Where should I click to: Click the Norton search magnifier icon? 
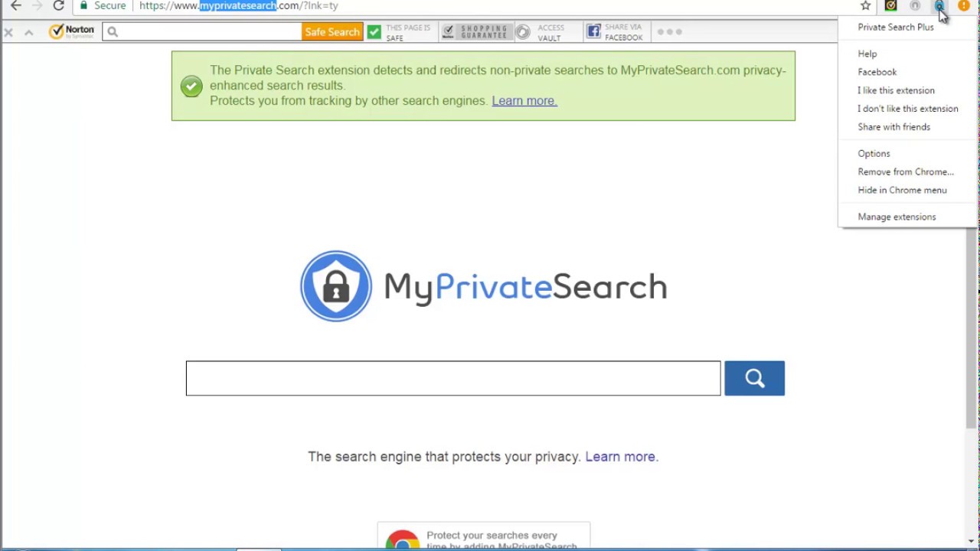113,32
